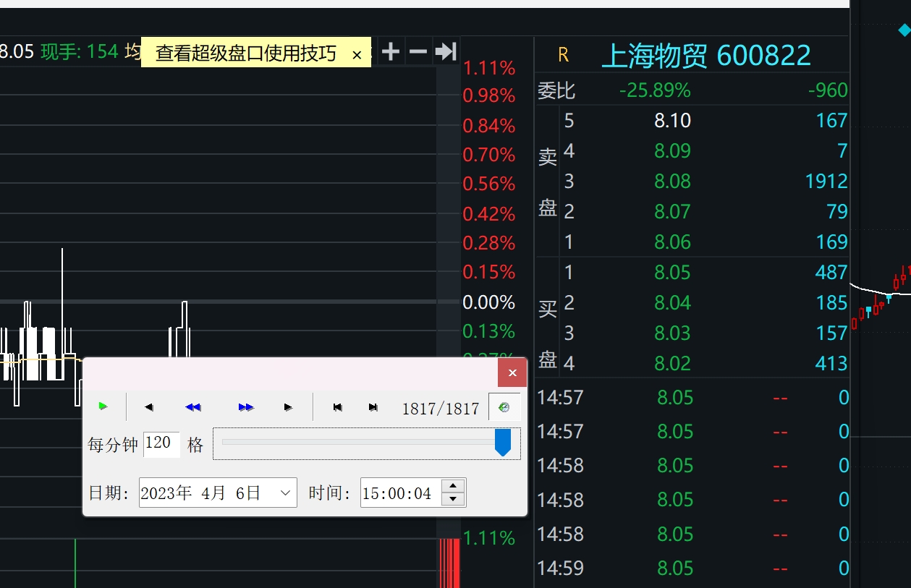Screen dimensions: 911x588
Task: Click the 每分钟 120 speed input field
Action: pos(161,443)
